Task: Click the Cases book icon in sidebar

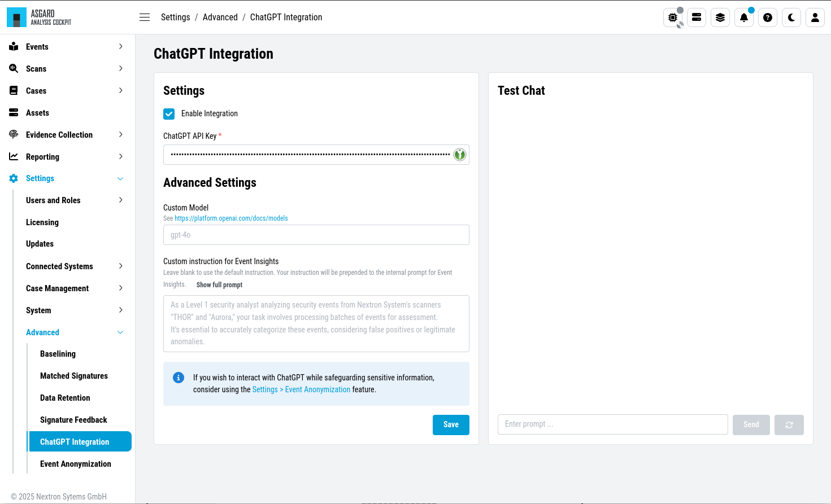Action: (x=14, y=91)
